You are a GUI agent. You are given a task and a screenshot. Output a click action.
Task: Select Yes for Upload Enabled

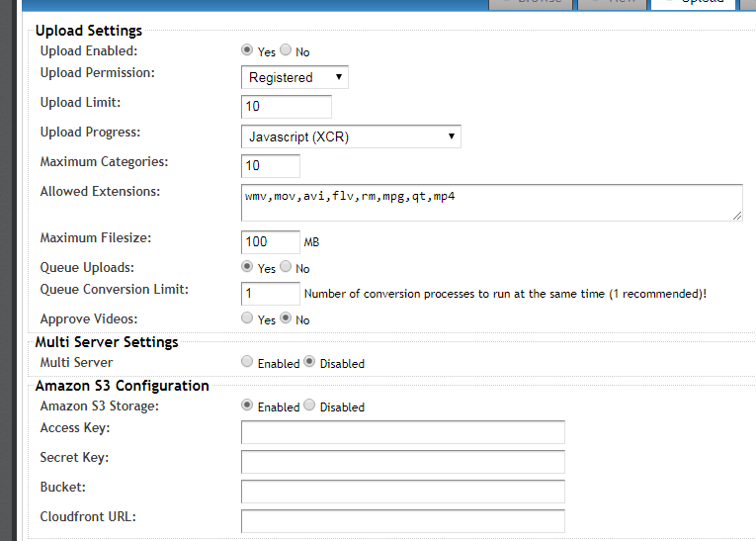(247, 50)
